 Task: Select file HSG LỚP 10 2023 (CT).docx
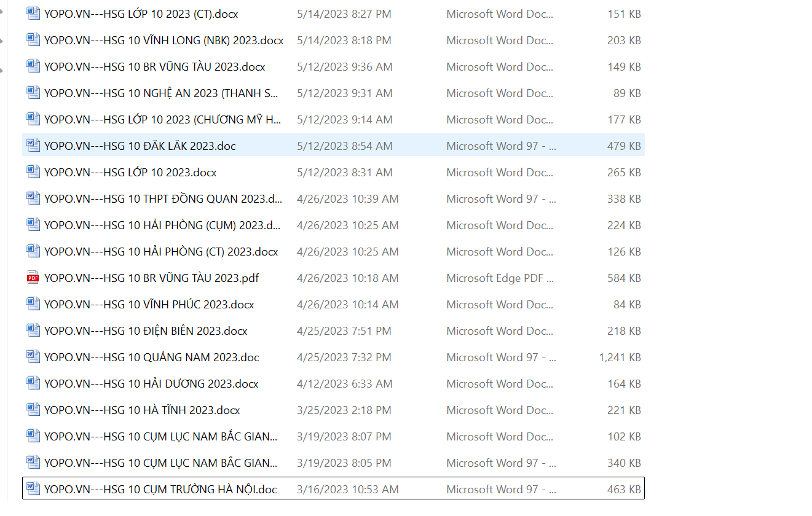pyautogui.click(x=141, y=14)
